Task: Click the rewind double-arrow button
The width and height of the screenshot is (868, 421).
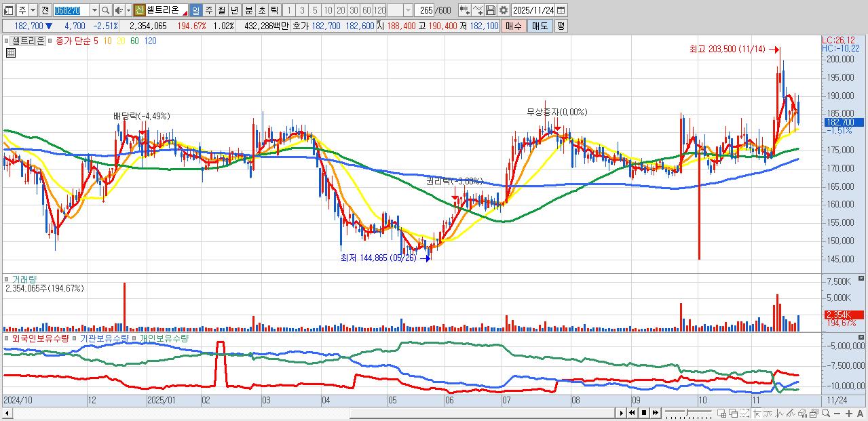Action: 633,413
